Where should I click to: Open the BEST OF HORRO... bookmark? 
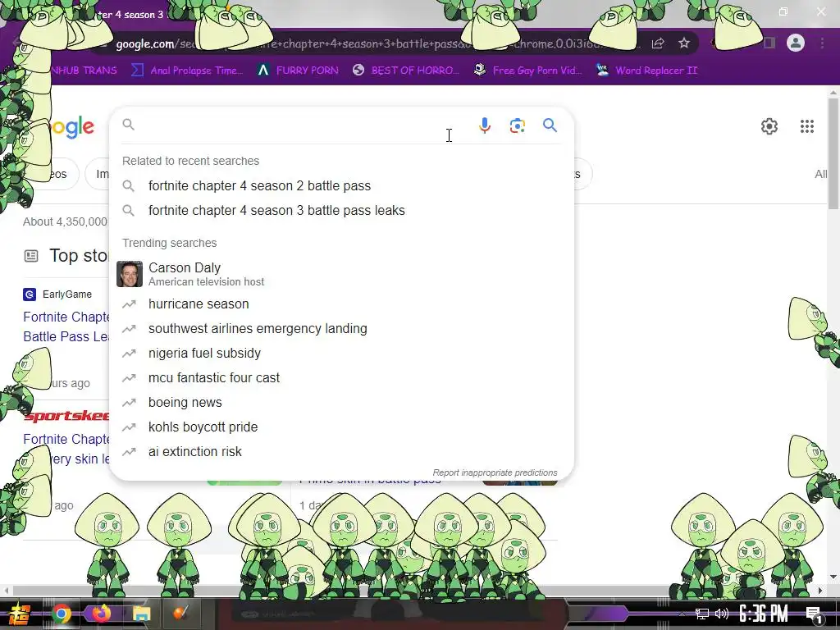click(x=406, y=71)
